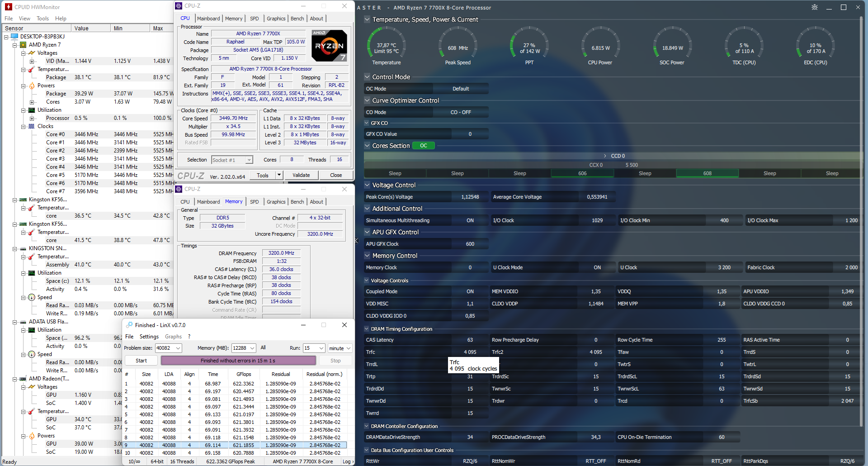This screenshot has height=466, width=868.
Task: Click the Speed icon under ADATA USB Flash
Action: (x=32, y=354)
